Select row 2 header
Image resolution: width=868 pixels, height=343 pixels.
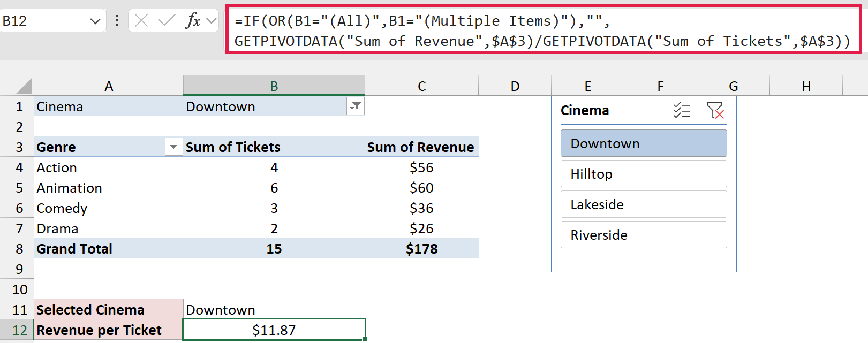click(x=17, y=127)
